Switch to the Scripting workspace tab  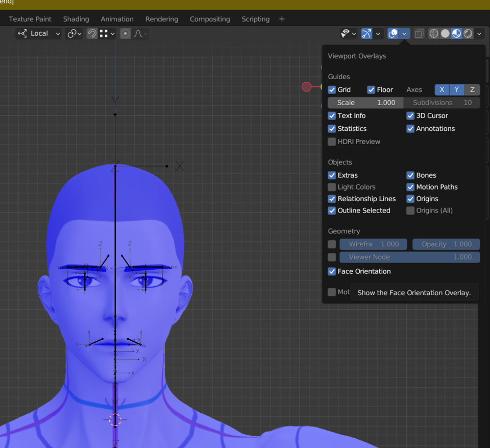click(255, 19)
